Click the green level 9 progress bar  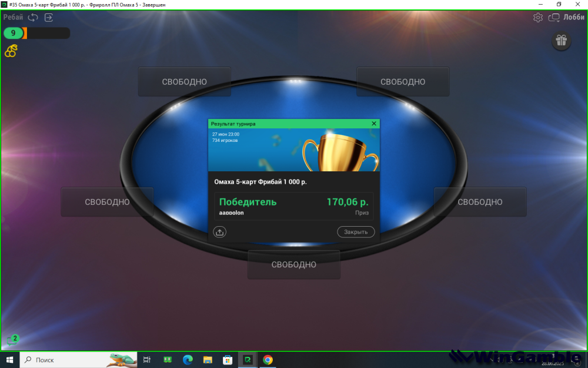point(14,33)
